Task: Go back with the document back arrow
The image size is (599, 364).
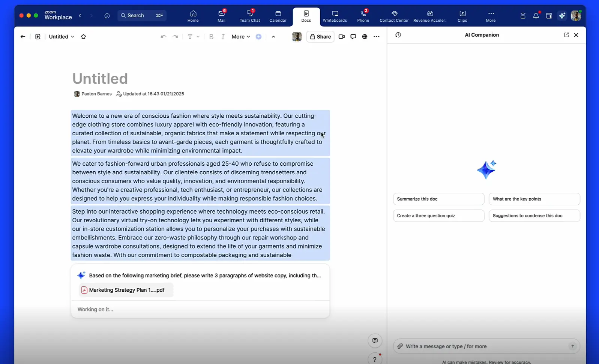Action: tap(23, 37)
